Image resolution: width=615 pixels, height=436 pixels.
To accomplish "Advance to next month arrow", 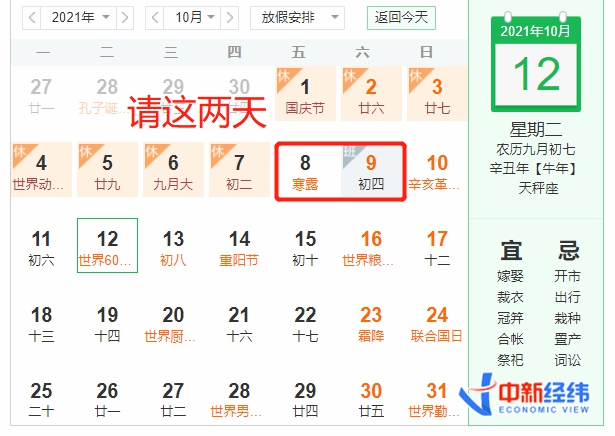I will click(x=237, y=17).
